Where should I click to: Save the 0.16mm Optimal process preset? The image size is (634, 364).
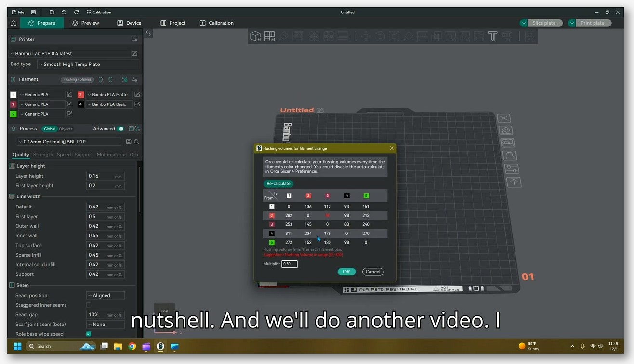129,142
